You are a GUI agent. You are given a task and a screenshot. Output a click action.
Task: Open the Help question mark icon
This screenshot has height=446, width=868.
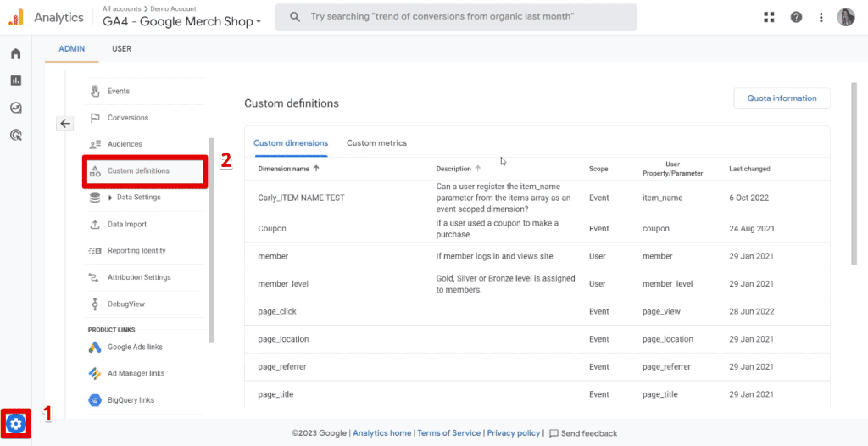pyautogui.click(x=796, y=17)
